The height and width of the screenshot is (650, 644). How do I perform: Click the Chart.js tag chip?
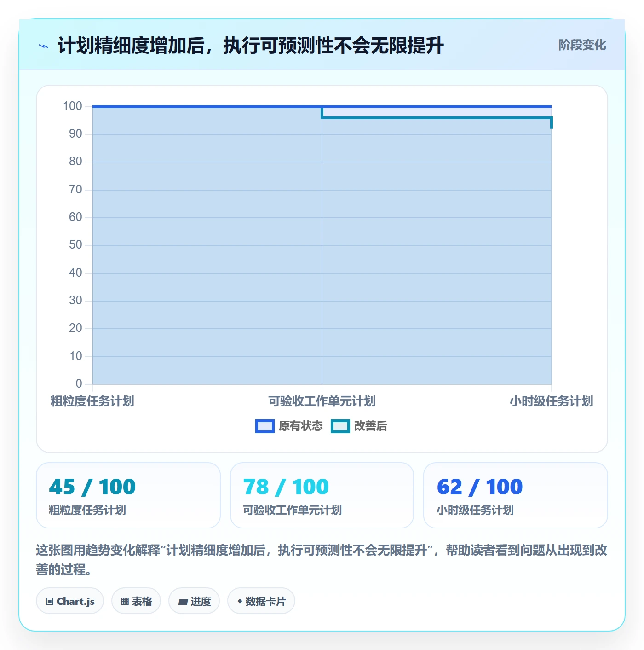click(x=70, y=601)
